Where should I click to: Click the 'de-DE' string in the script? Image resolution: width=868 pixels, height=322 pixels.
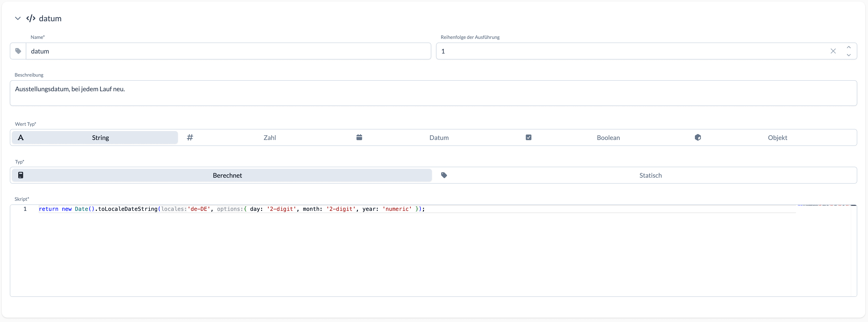[199, 209]
